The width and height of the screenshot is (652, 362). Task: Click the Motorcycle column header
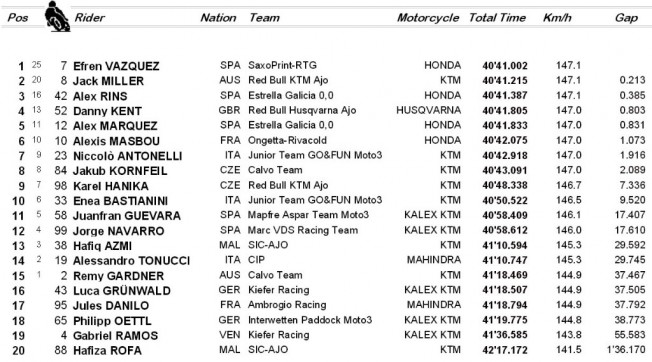point(428,18)
